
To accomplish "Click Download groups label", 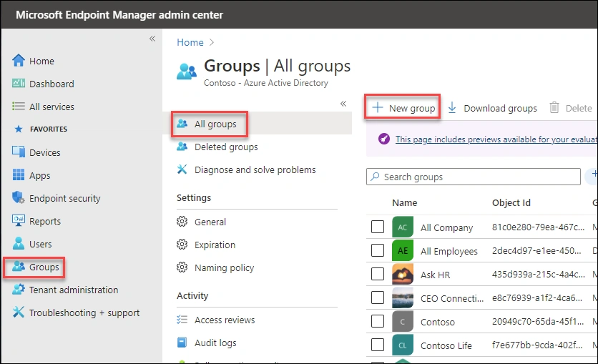I will click(501, 108).
